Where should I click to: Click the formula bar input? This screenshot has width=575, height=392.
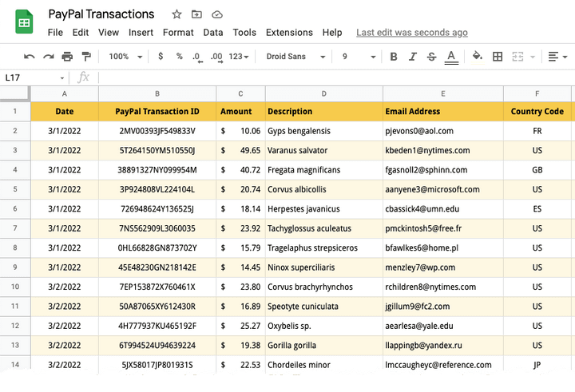click(x=335, y=77)
